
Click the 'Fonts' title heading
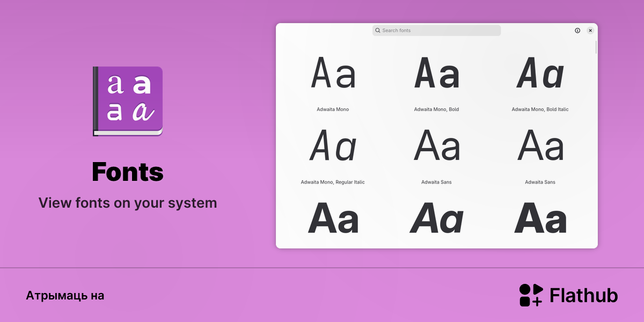[x=128, y=172]
